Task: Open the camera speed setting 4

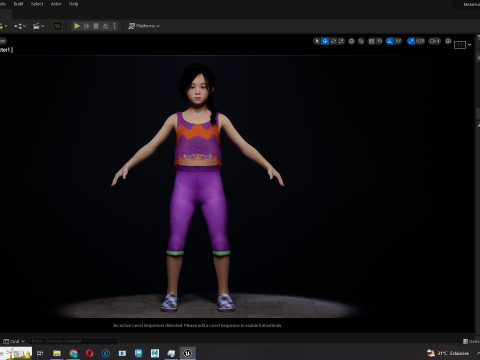Action: click(435, 41)
